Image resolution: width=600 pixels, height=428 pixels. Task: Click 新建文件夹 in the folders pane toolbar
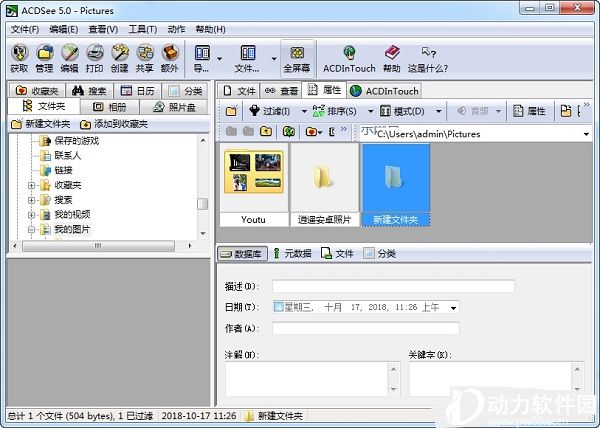click(x=41, y=124)
